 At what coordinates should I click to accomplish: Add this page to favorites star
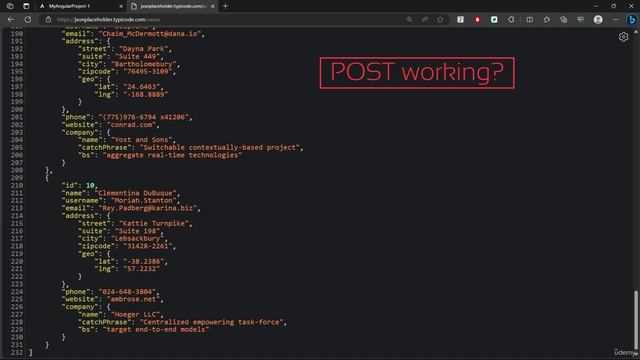(x=440, y=20)
